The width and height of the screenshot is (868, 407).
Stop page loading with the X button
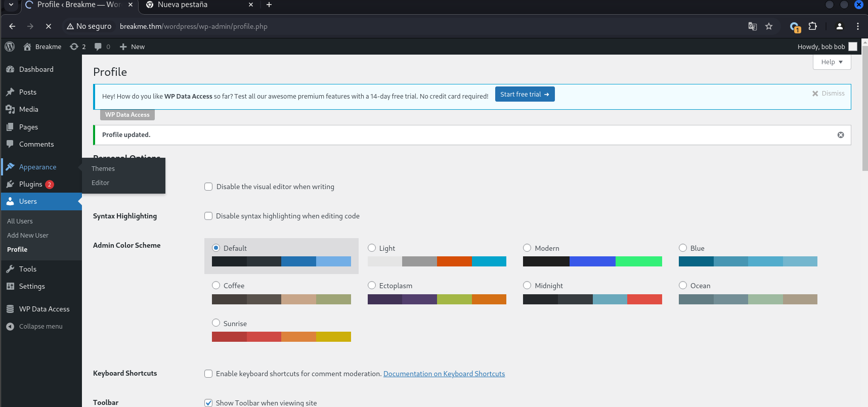pyautogui.click(x=49, y=26)
